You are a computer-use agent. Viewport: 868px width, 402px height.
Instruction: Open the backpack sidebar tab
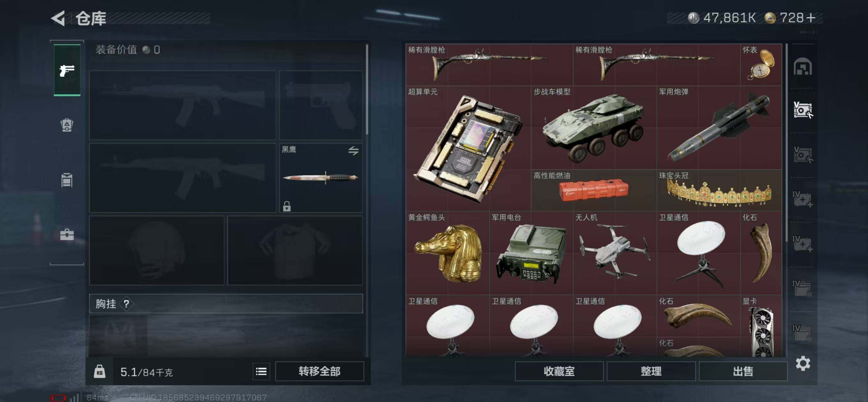coord(67,125)
